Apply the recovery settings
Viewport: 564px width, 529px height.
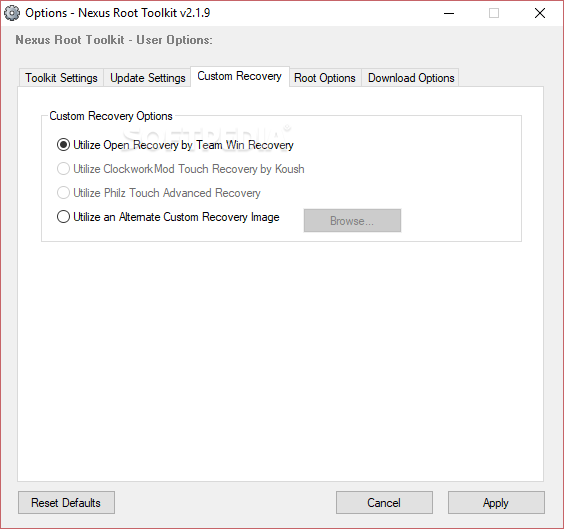point(496,502)
